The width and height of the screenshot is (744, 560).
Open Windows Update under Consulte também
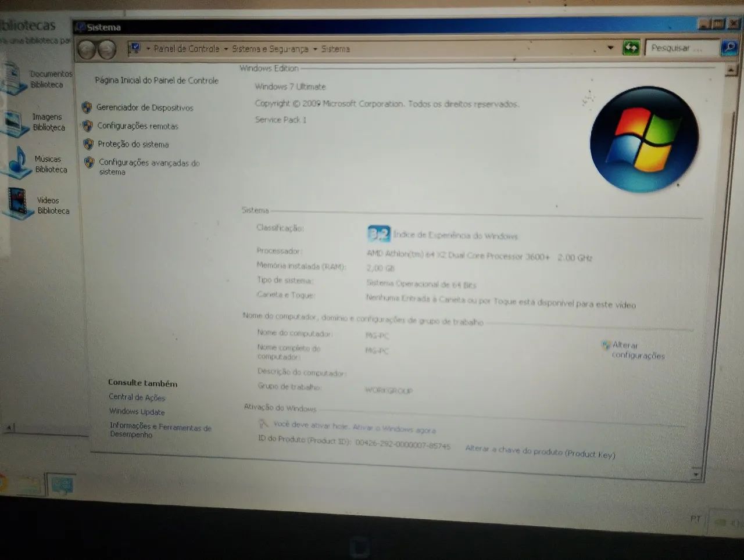coord(137,411)
